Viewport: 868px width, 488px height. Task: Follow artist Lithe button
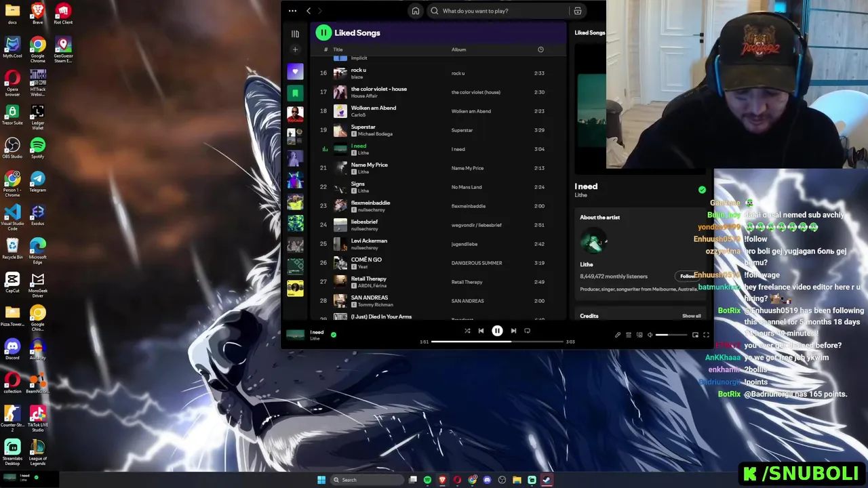tap(687, 276)
